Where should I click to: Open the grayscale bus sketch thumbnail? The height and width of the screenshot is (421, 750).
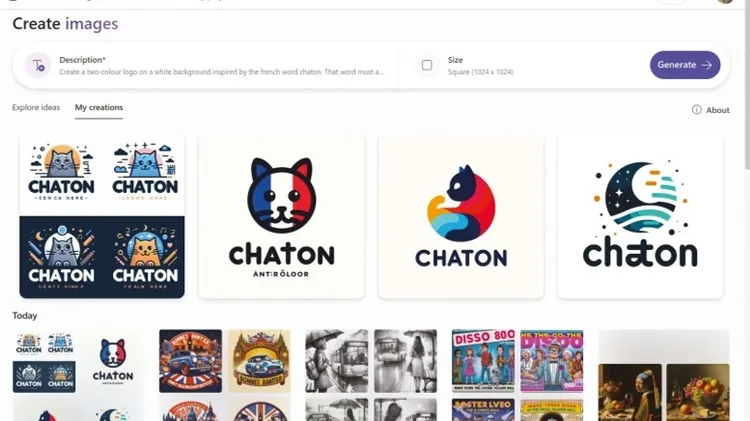pos(337,361)
